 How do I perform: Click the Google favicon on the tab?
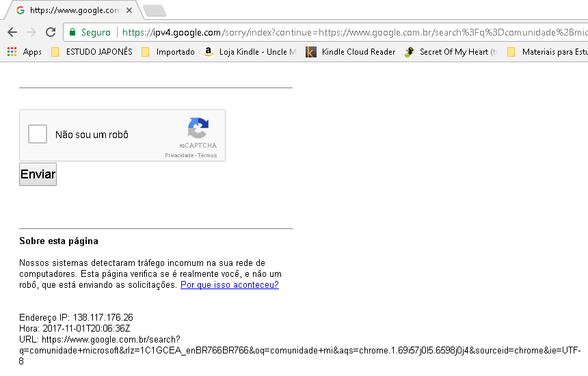[x=21, y=10]
